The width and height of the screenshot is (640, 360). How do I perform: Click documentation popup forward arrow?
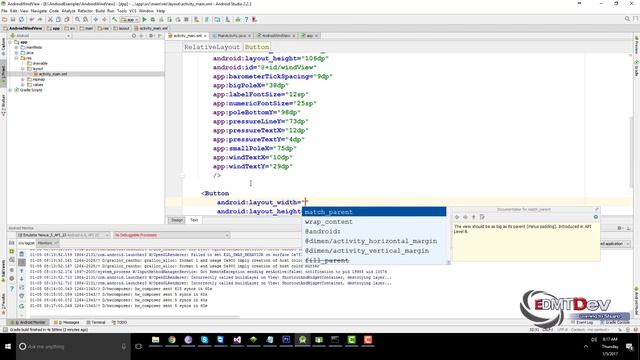coord(465,217)
